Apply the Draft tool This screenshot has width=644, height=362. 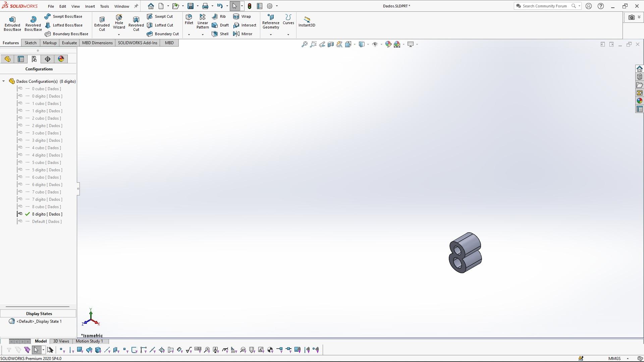pos(220,25)
